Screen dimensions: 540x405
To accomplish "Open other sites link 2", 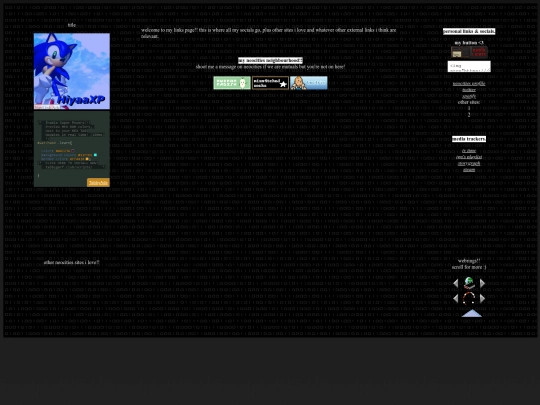I will point(469,115).
